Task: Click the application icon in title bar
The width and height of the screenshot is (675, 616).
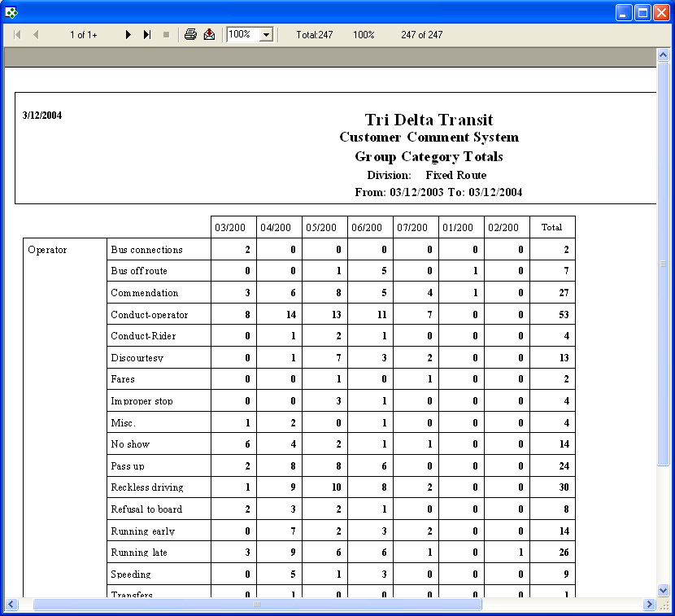Action: tap(11, 12)
